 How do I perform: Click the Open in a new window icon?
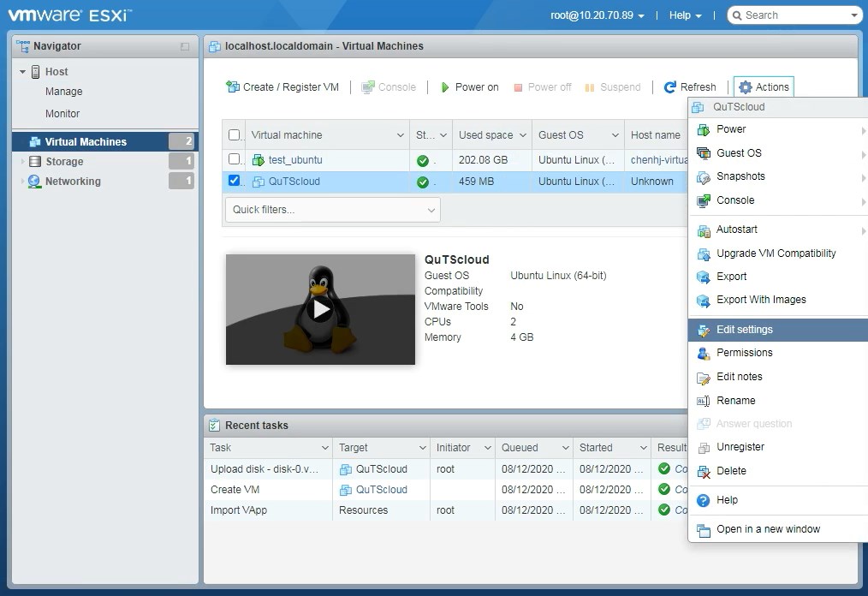[x=704, y=530]
